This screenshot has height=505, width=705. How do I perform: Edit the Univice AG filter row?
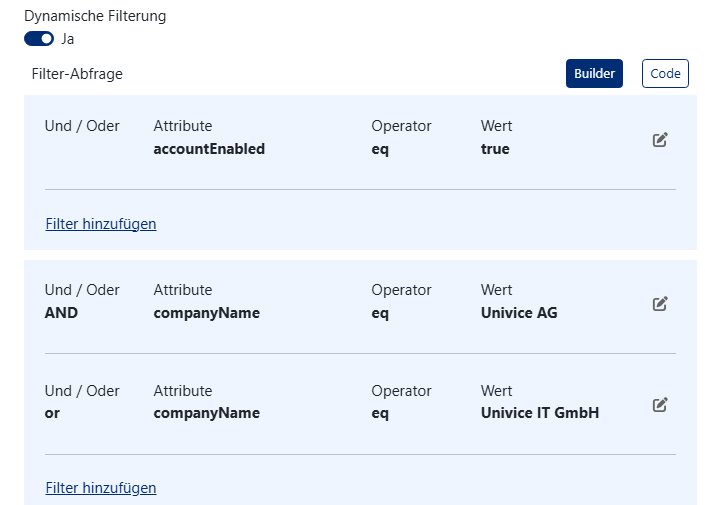point(659,304)
